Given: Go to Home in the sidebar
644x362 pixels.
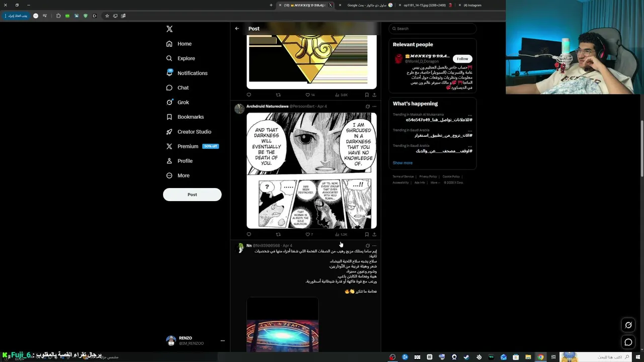Looking at the screenshot, I should tap(179, 44).
